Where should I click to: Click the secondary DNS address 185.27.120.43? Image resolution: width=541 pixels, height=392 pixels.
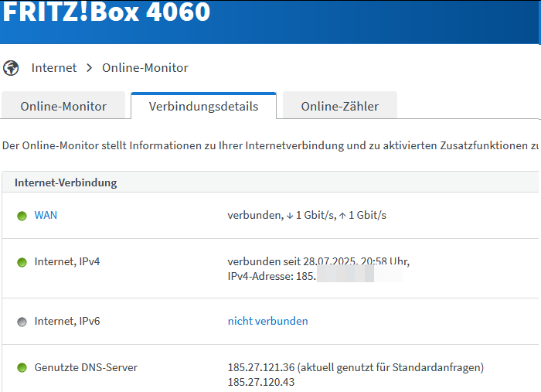click(260, 382)
